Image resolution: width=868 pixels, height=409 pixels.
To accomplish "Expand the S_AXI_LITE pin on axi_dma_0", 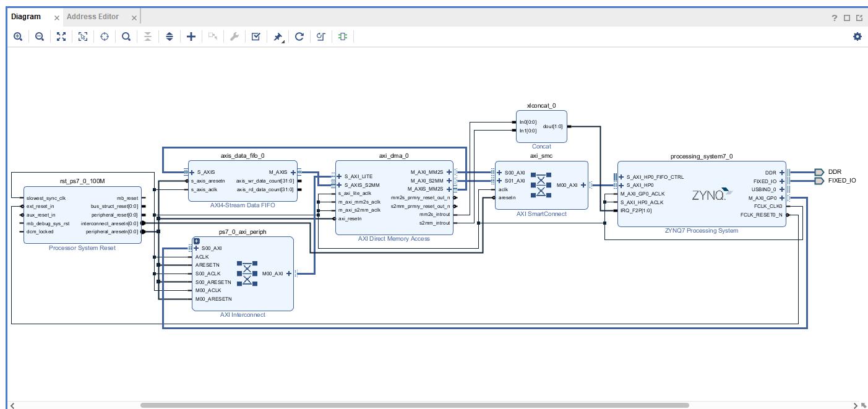I will pyautogui.click(x=339, y=176).
